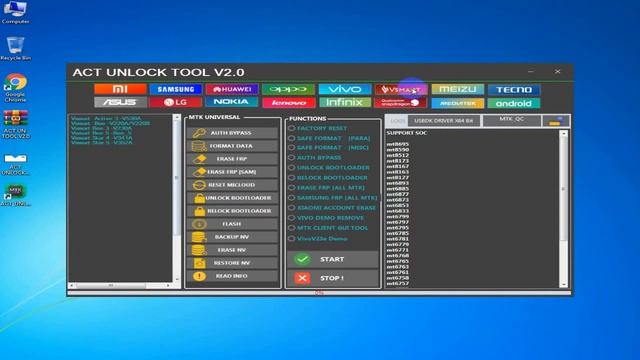
Task: Click the Python script icon beside MTK_QC
Action: (x=556, y=121)
